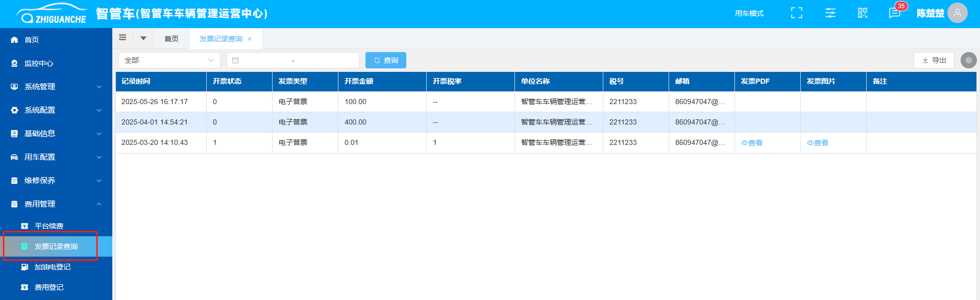The width and height of the screenshot is (980, 300).
Task: View invoice image for 2025-03-20 record
Action: pyautogui.click(x=818, y=143)
